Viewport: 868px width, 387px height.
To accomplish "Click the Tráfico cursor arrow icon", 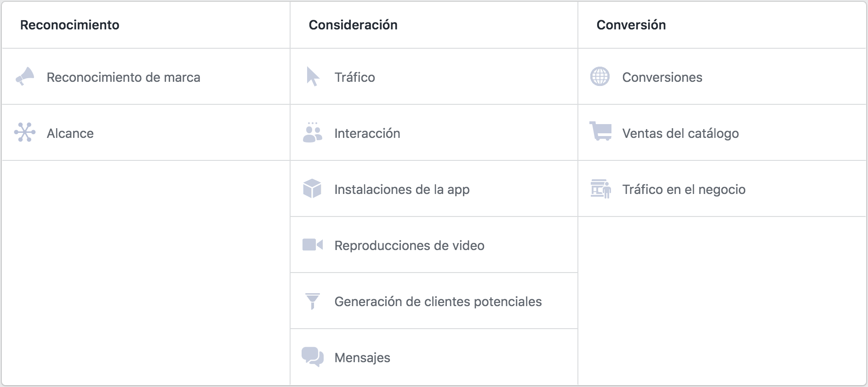I will click(313, 76).
